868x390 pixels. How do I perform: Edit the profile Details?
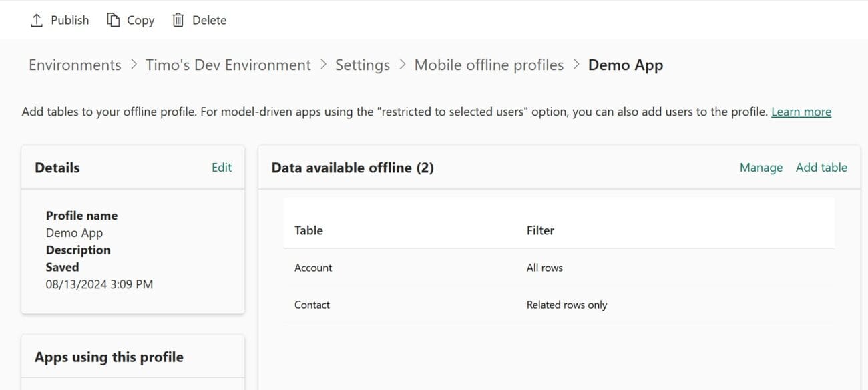222,168
